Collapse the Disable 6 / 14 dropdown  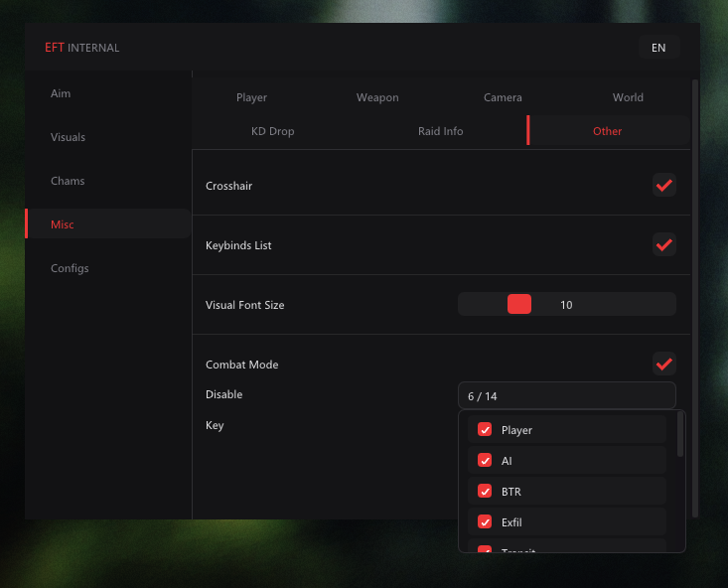coord(566,395)
